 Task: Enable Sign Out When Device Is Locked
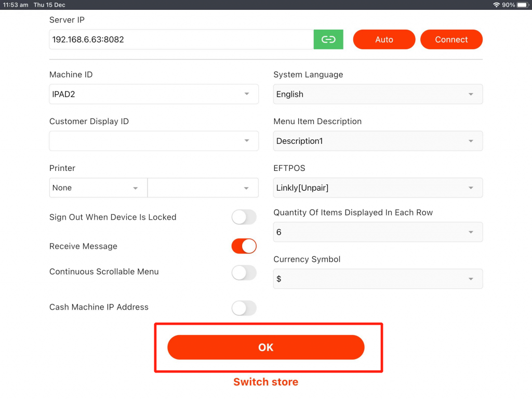(x=244, y=217)
